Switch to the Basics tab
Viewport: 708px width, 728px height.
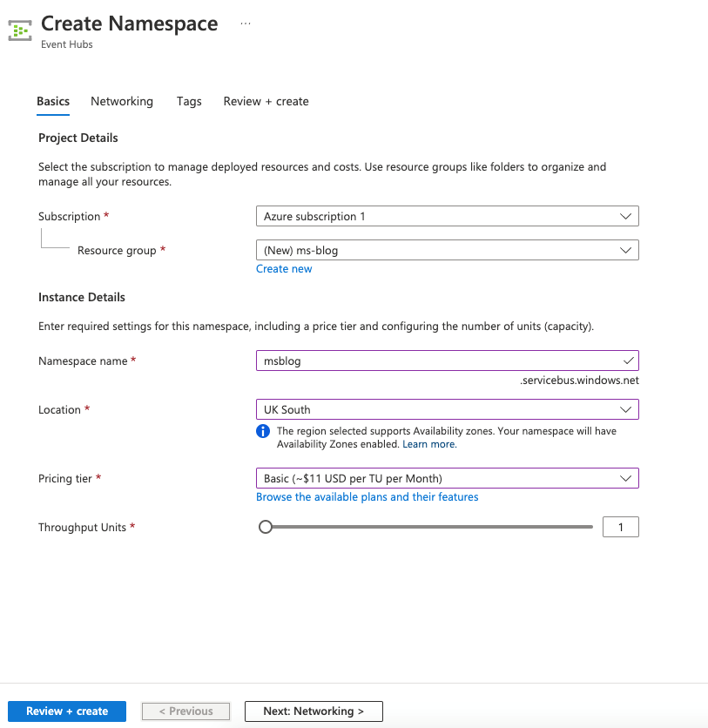[53, 101]
